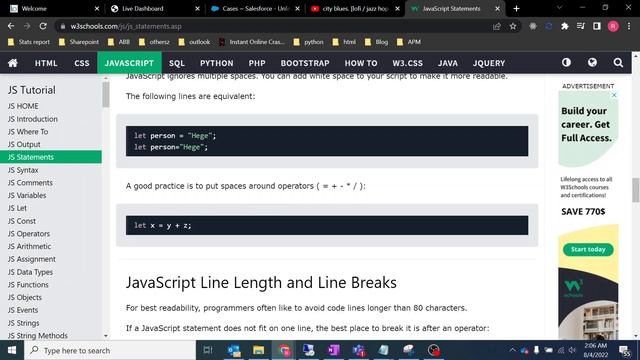Open PYTHON tutorial in top nav
Image resolution: width=640 pixels, height=360 pixels.
coord(216,63)
